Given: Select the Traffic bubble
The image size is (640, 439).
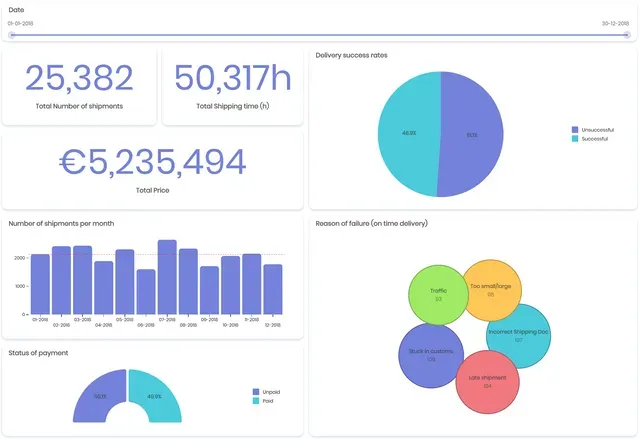Looking at the screenshot, I should tap(438, 295).
